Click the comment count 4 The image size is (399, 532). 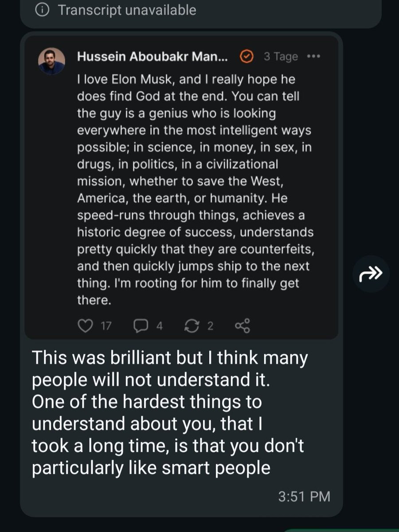[160, 326]
